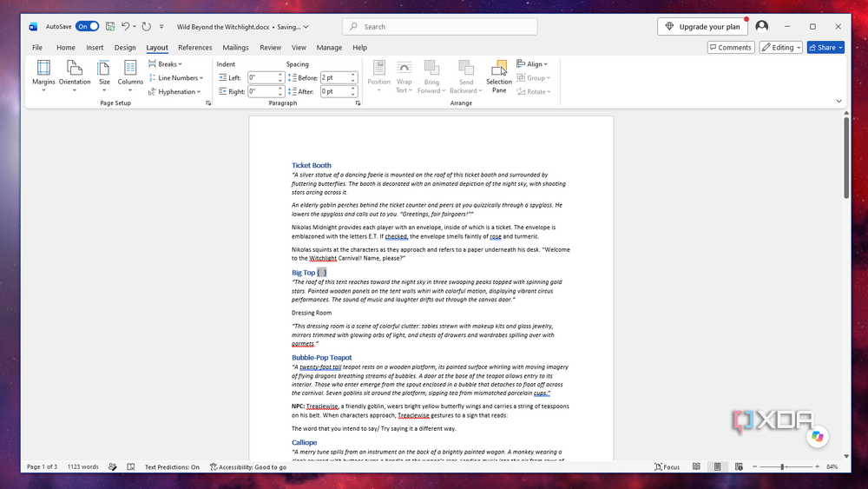868x489 pixels.
Task: Click the Word app icon
Action: pyautogui.click(x=33, y=27)
